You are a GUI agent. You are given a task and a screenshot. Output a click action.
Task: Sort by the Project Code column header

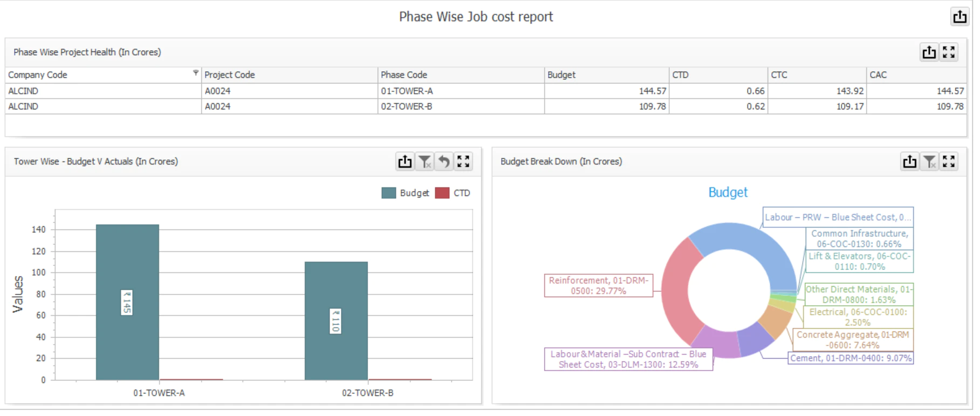click(x=290, y=75)
